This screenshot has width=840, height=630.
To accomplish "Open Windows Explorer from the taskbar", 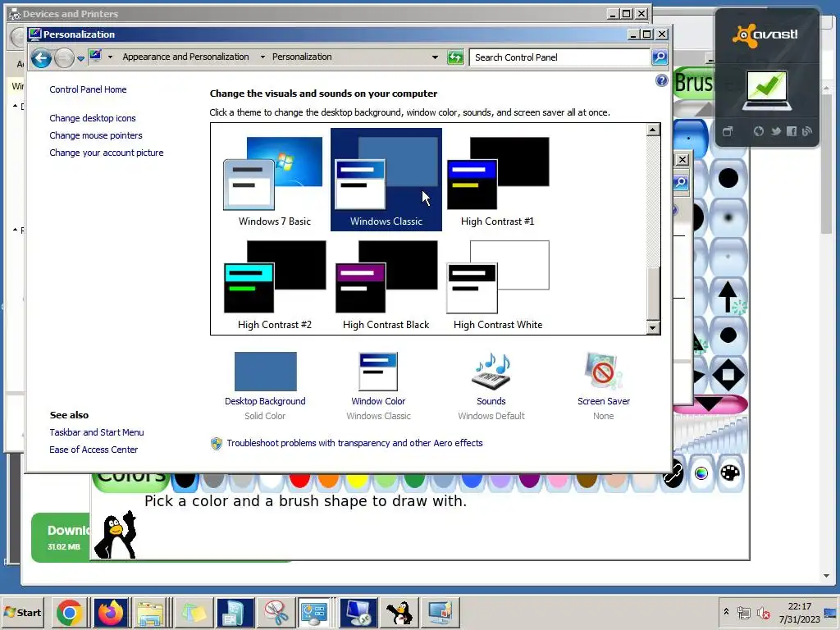I will pos(151,613).
